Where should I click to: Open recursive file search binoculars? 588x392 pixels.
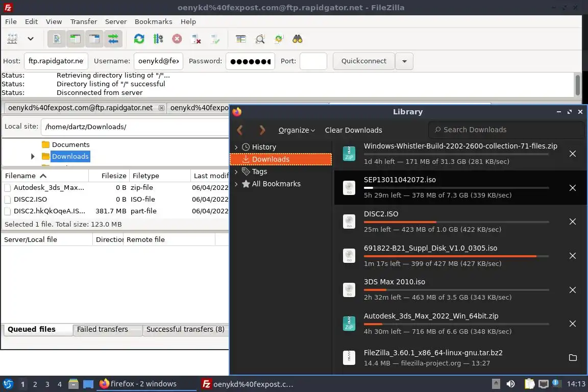click(298, 39)
